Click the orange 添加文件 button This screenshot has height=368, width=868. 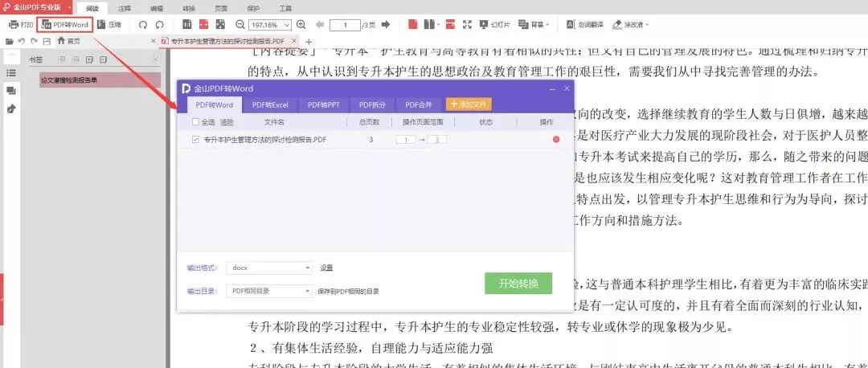[x=469, y=104]
